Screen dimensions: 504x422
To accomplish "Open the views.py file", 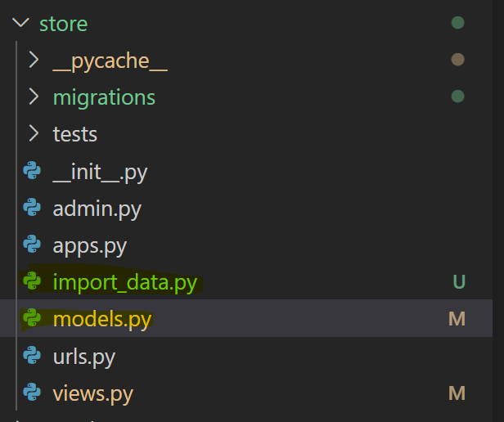I will [x=92, y=394].
